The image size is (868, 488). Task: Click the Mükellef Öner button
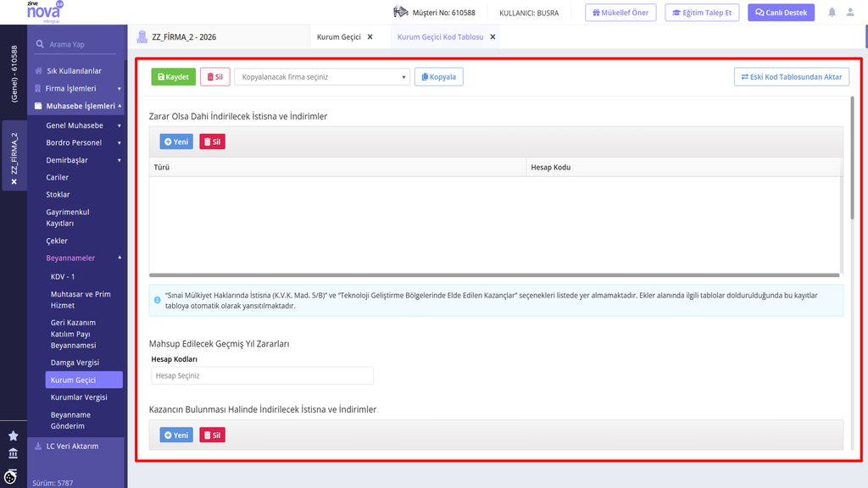pyautogui.click(x=620, y=12)
